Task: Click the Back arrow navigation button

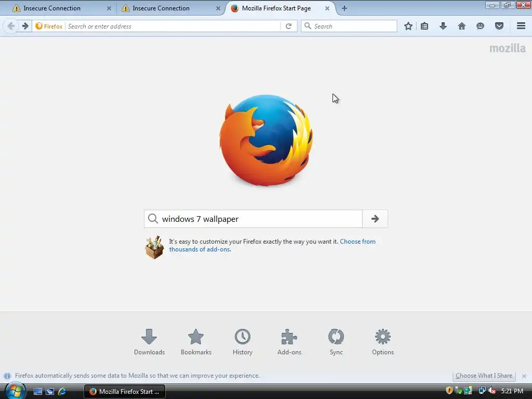Action: pyautogui.click(x=11, y=26)
